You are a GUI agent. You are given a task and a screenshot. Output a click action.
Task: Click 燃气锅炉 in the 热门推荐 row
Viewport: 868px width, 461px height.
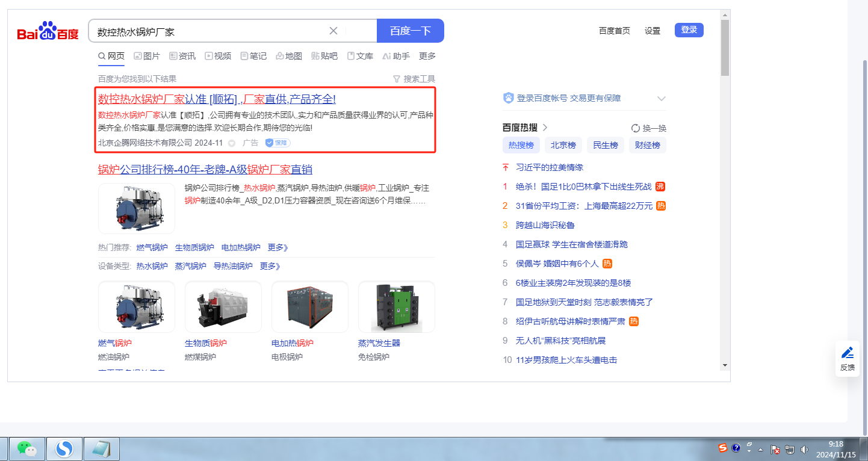(x=152, y=247)
